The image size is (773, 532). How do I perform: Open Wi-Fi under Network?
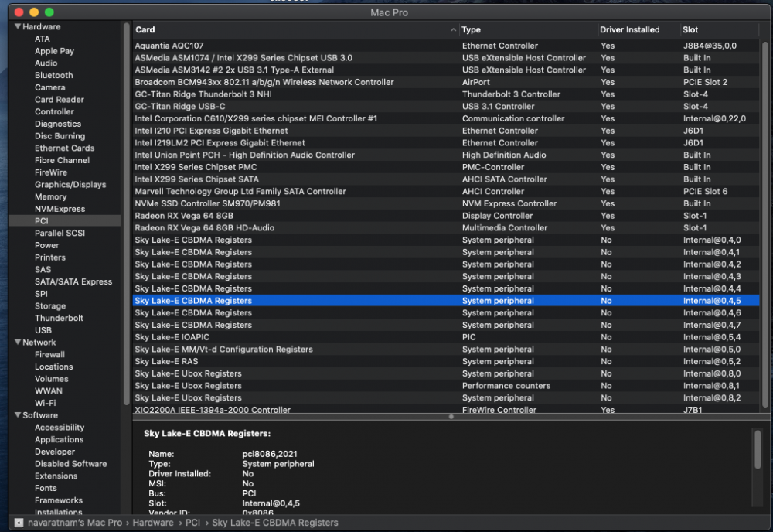coord(45,403)
